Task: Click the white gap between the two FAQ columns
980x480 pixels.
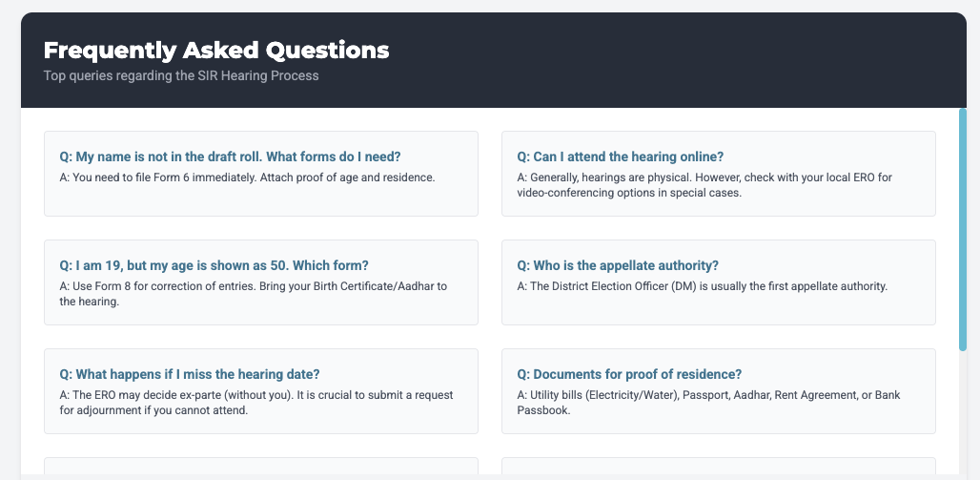Action: point(490,286)
